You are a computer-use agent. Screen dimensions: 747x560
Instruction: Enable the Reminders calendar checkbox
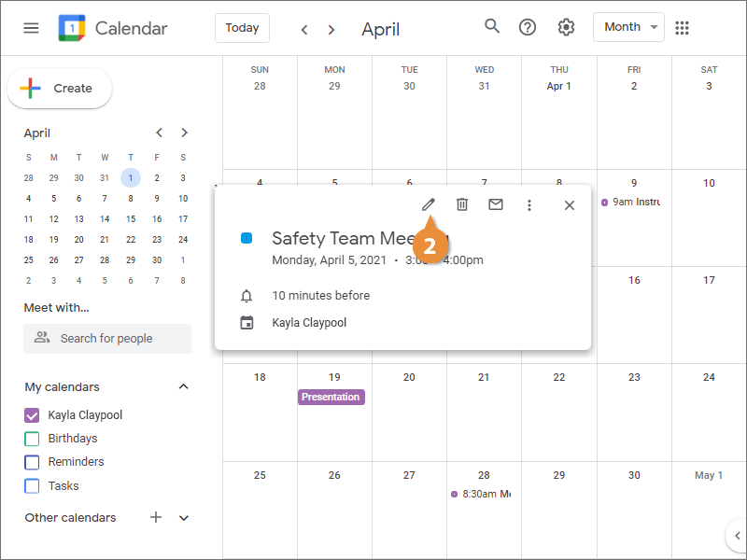[32, 462]
